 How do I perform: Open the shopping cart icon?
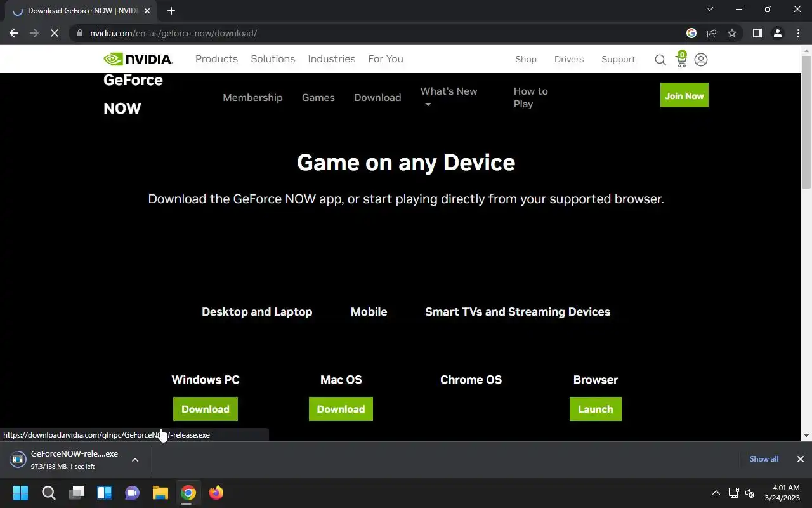681,59
